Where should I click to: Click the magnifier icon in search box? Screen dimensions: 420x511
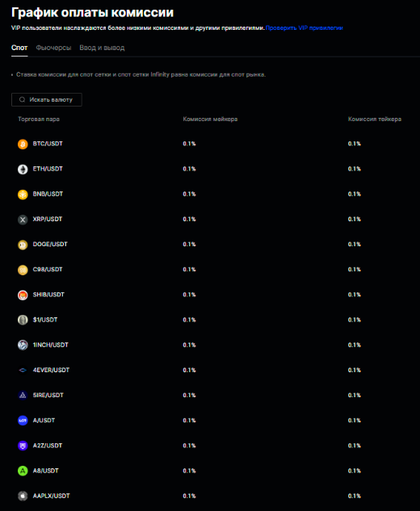pyautogui.click(x=22, y=100)
